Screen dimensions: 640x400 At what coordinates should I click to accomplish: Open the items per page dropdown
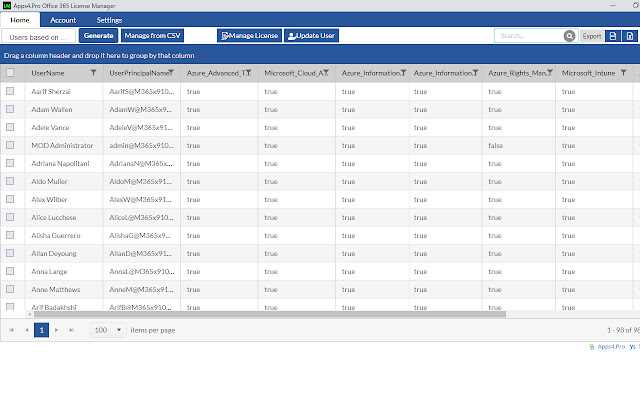coord(108,330)
